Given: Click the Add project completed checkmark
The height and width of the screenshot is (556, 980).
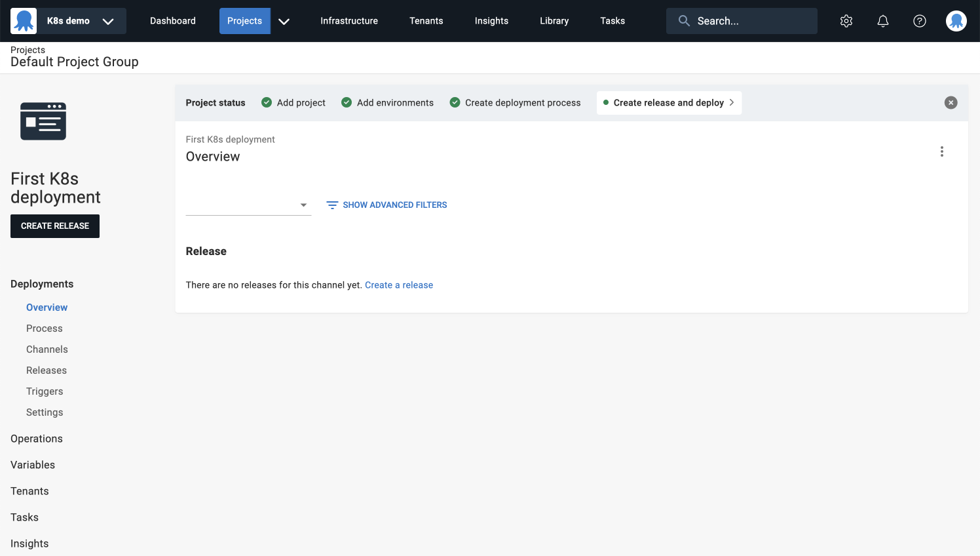Looking at the screenshot, I should coord(267,102).
